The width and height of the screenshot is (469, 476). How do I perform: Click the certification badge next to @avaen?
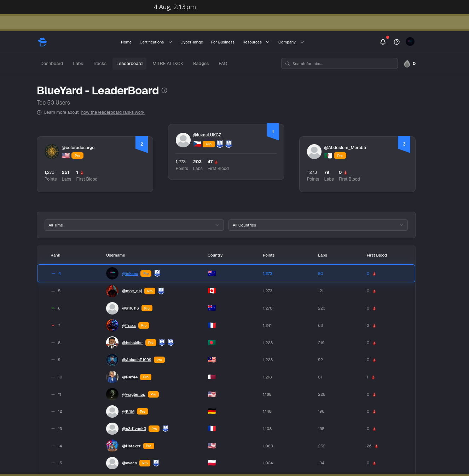[156, 463]
